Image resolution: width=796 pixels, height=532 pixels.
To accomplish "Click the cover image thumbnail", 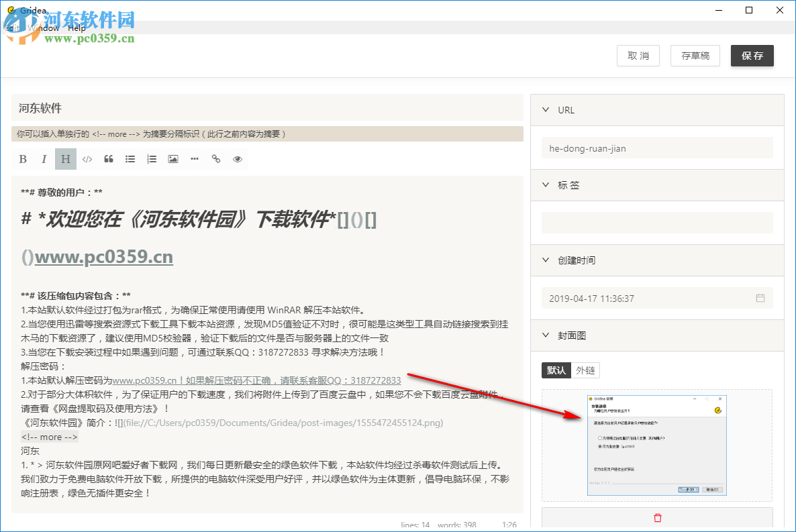I will (657, 445).
